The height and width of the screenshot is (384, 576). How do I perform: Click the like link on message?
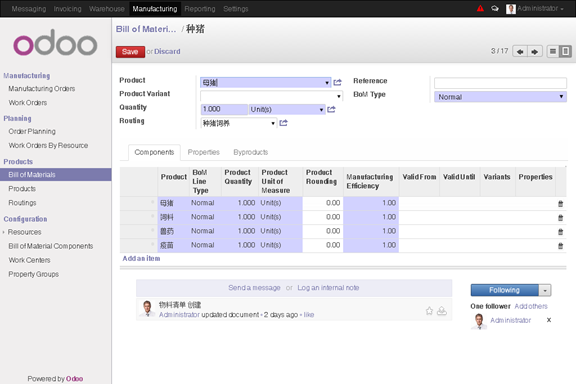[309, 315]
